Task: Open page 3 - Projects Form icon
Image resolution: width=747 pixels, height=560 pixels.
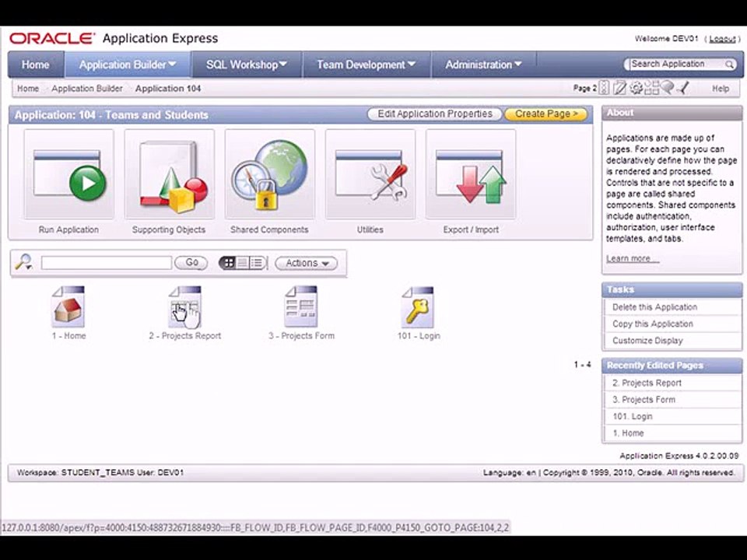Action: coord(301,306)
